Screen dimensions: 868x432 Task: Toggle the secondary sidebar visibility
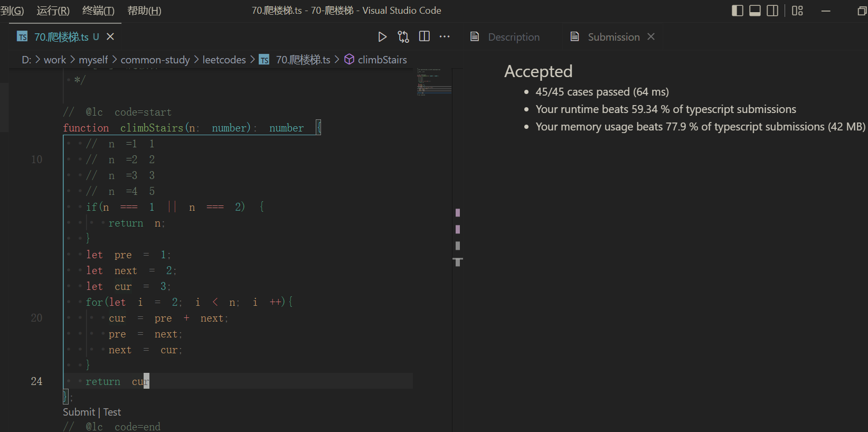[772, 11]
